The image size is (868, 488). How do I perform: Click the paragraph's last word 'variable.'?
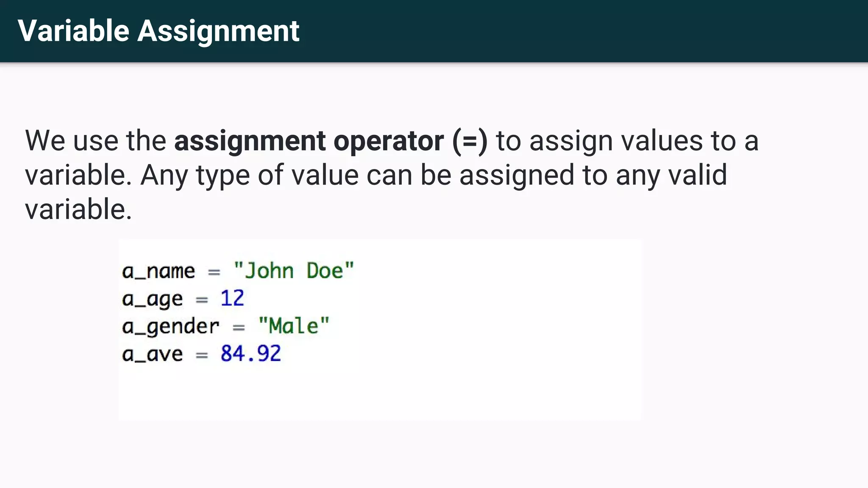pos(78,209)
